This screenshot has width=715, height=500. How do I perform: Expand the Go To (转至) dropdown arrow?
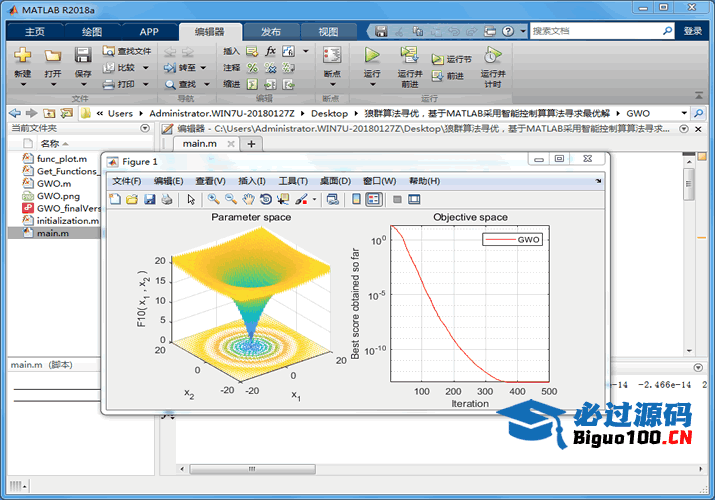(x=203, y=68)
